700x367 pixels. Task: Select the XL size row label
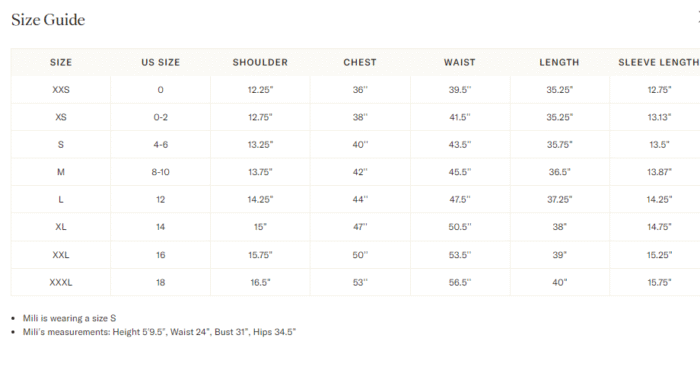(x=61, y=227)
